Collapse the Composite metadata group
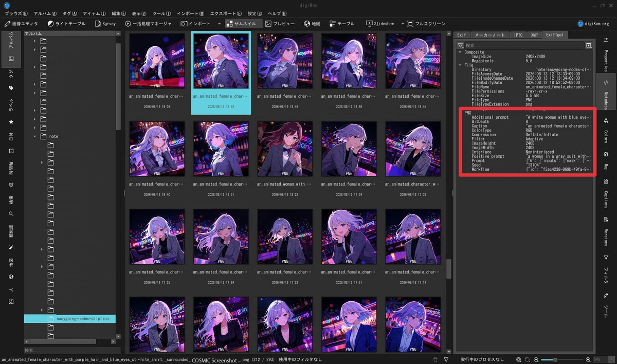This screenshot has height=364, width=617. [460, 52]
